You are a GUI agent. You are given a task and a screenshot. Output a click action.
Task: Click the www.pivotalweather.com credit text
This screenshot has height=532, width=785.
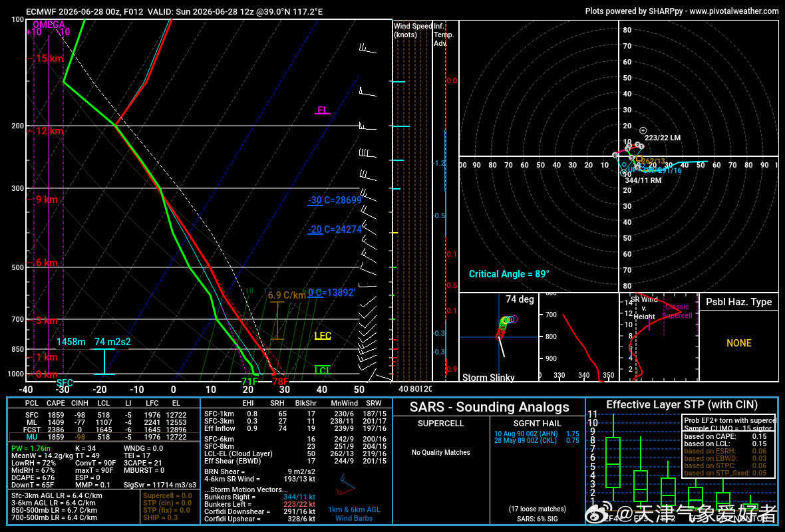click(x=734, y=11)
